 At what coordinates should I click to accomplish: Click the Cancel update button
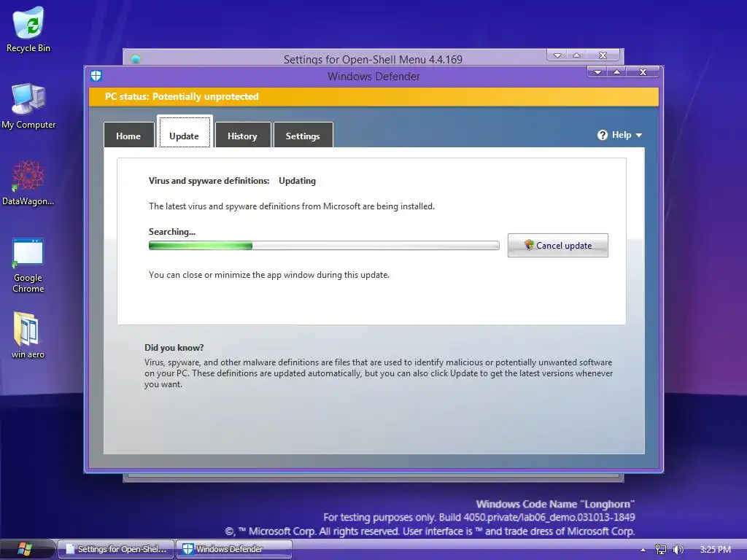coord(558,245)
